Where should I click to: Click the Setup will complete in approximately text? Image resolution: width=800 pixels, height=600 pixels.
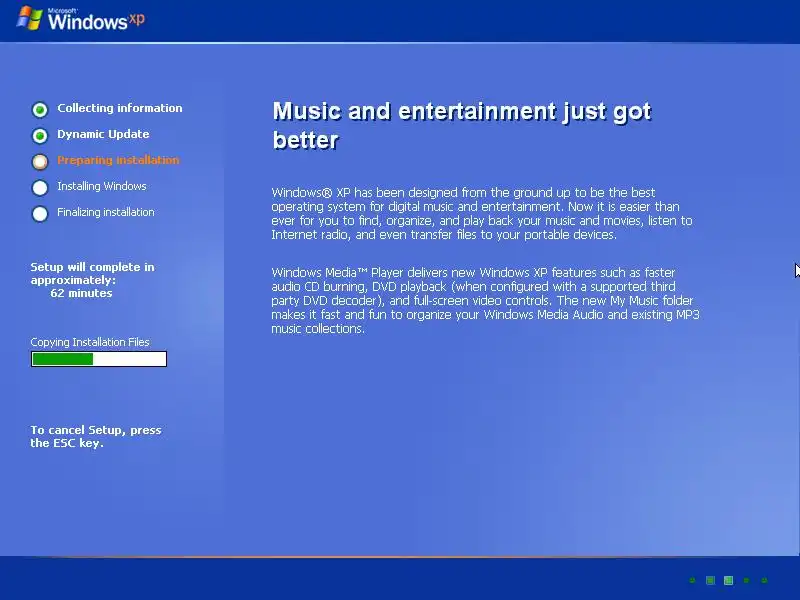tap(92, 273)
